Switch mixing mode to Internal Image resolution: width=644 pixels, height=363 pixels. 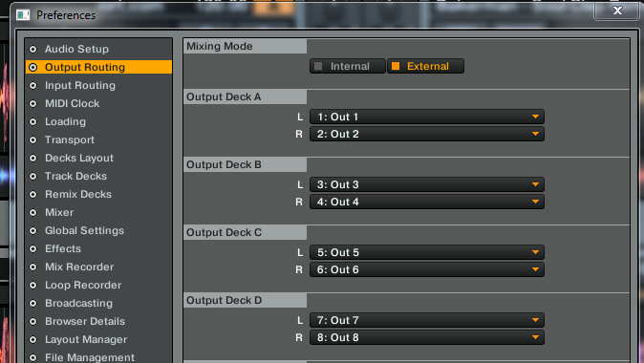point(348,66)
